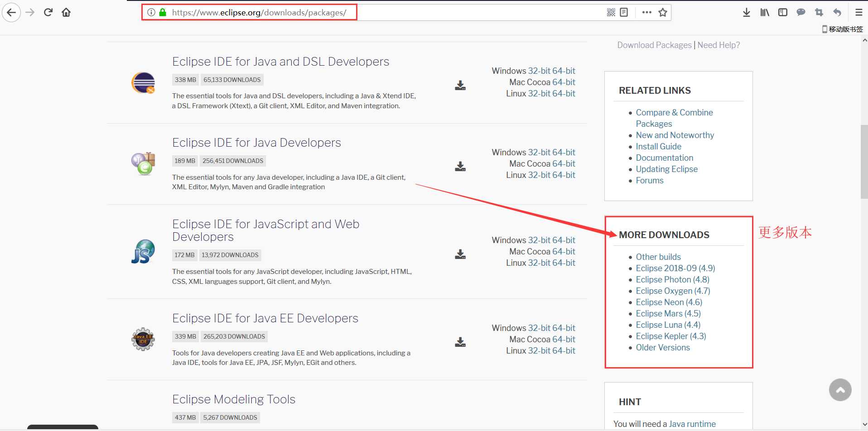The width and height of the screenshot is (868, 431).
Task: Open Eclipse IDE for Java EE Developers title
Action: tap(265, 318)
